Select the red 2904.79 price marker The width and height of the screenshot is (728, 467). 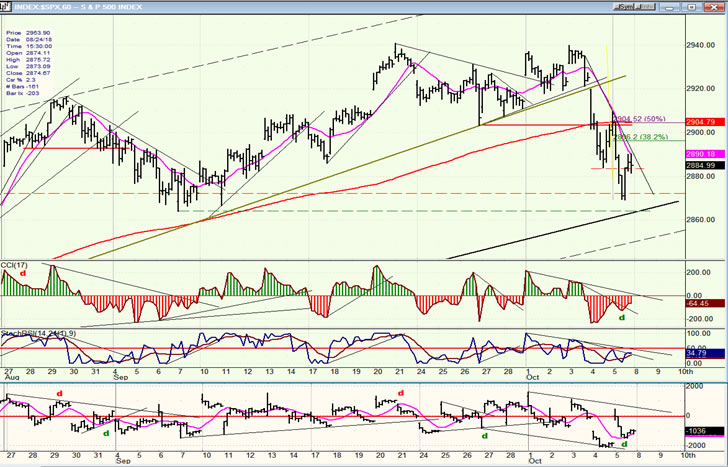click(x=705, y=122)
